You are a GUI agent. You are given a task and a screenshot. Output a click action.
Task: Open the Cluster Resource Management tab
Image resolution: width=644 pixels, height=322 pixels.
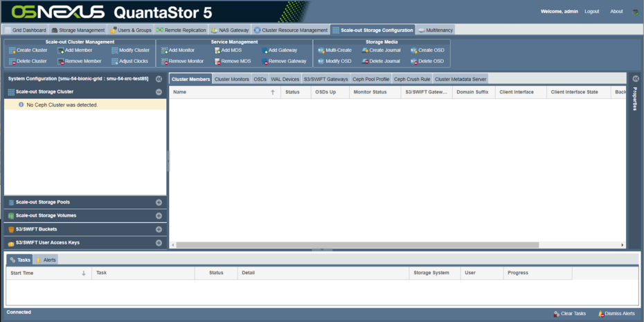pos(291,30)
